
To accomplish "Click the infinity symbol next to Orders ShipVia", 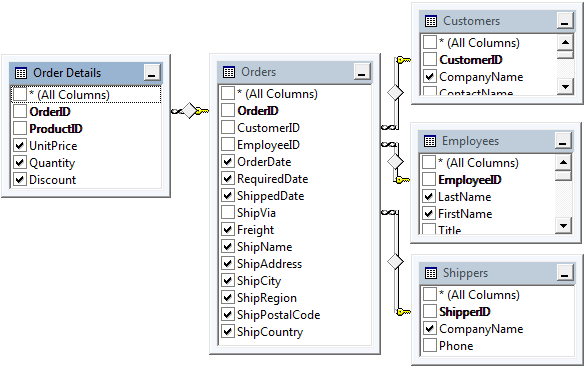I will pyautogui.click(x=388, y=213).
